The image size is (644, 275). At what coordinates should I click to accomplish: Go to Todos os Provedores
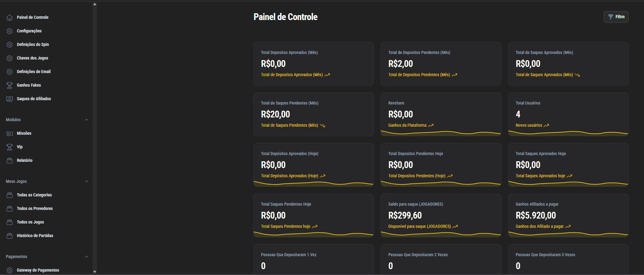tap(35, 208)
